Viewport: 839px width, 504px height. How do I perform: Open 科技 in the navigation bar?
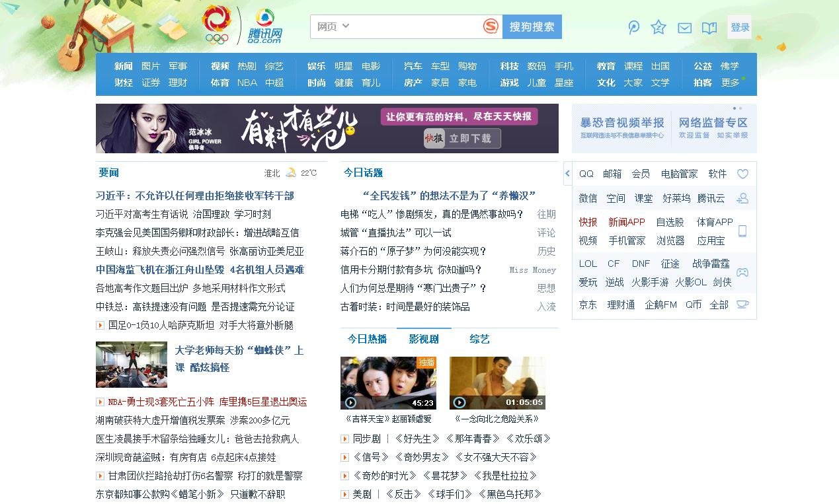click(509, 66)
